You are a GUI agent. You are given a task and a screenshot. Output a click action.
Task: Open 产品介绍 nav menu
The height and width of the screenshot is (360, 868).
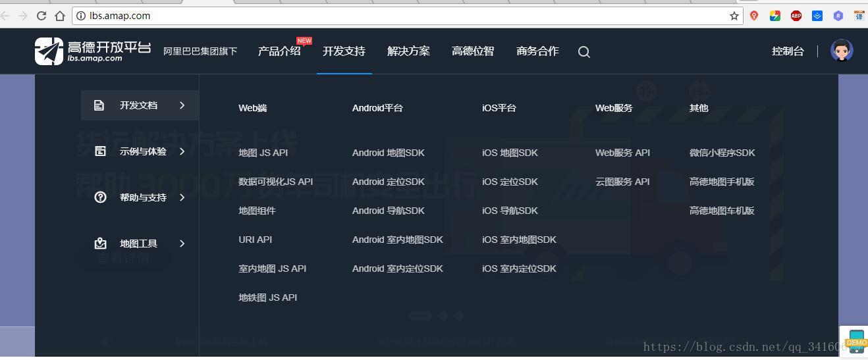(x=279, y=51)
